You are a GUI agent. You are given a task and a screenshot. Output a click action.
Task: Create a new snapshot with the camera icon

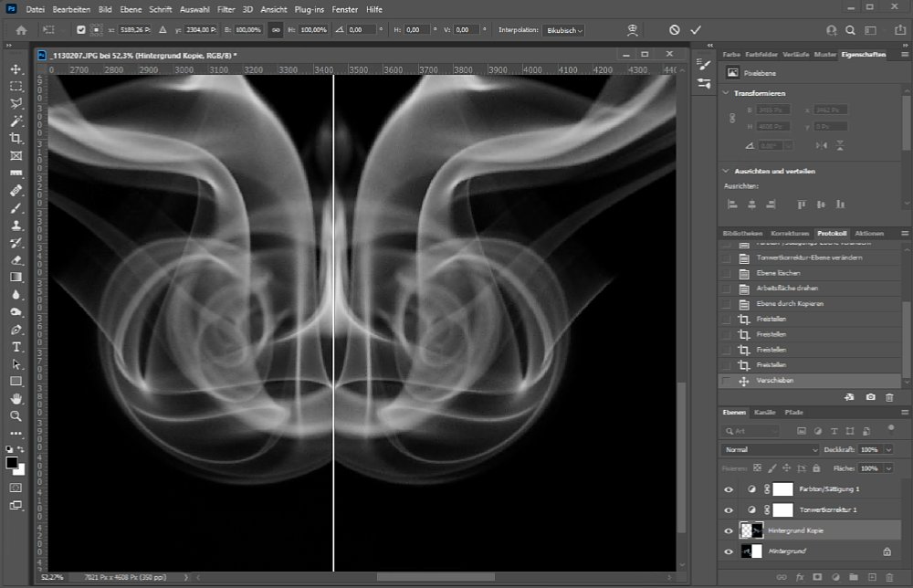point(870,398)
